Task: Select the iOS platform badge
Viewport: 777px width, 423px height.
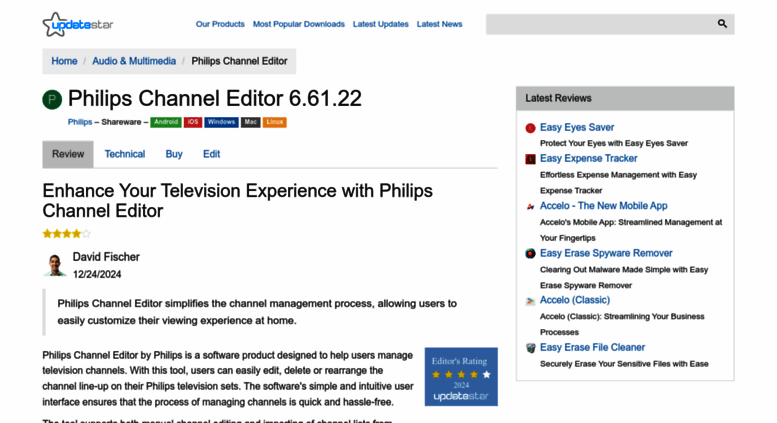Action: (193, 122)
